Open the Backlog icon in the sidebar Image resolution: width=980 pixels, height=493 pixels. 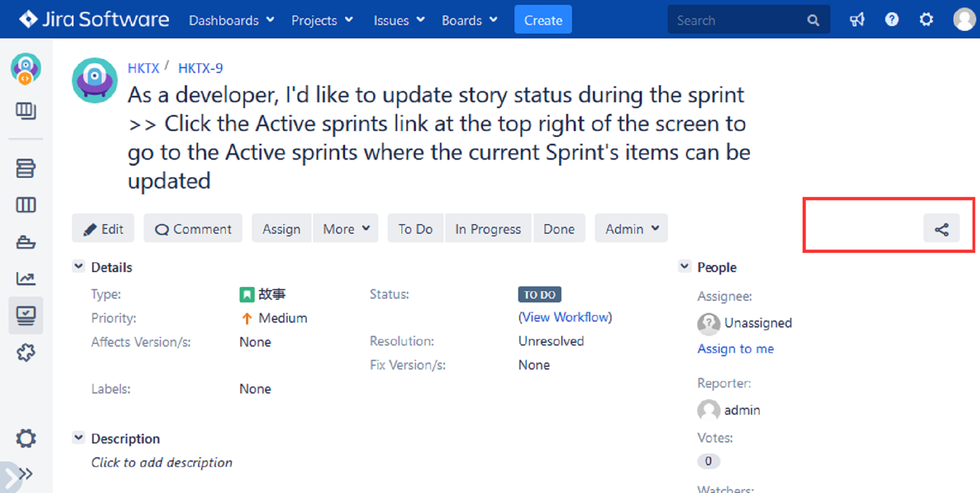pyautogui.click(x=26, y=168)
